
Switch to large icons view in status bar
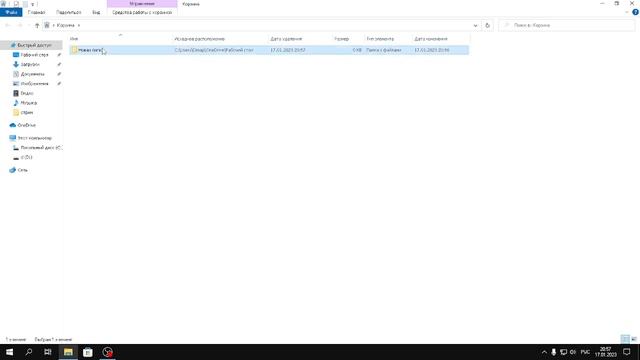[x=634, y=339]
